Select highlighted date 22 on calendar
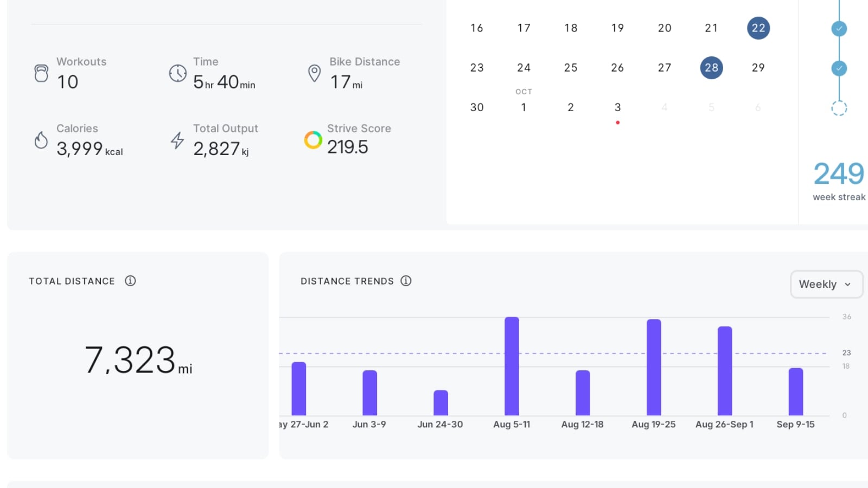The width and height of the screenshot is (868, 488). click(758, 28)
